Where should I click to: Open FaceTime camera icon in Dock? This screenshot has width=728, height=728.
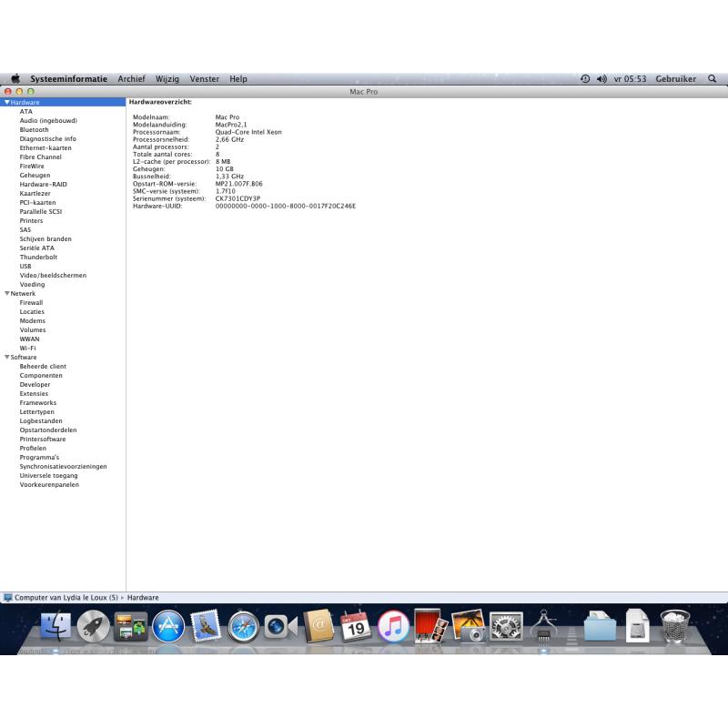(281, 627)
